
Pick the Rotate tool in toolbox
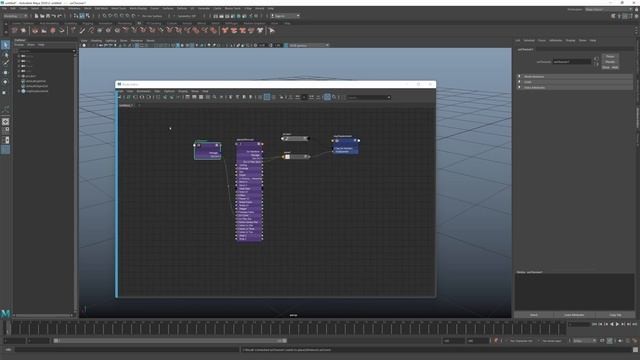pos(5,82)
